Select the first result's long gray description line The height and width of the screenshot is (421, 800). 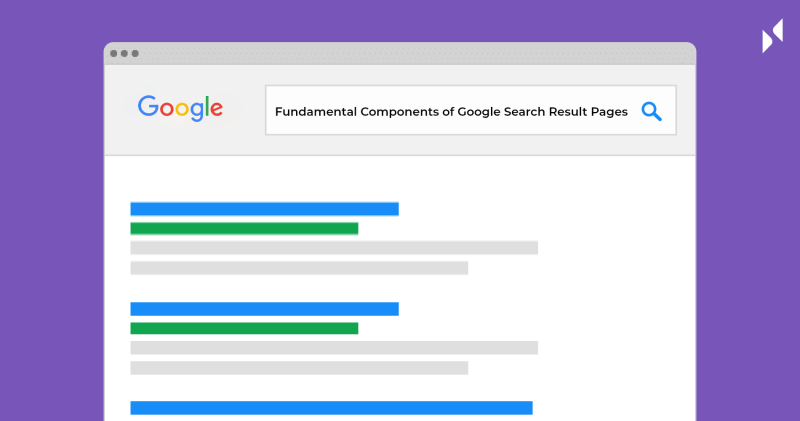point(334,247)
